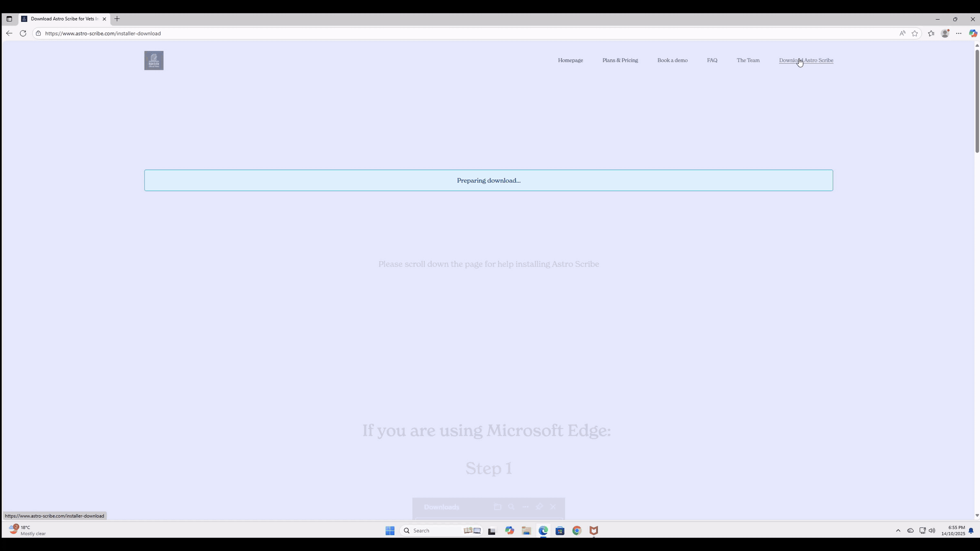
Task: Search downloads in the Downloads flyout
Action: [x=511, y=507]
